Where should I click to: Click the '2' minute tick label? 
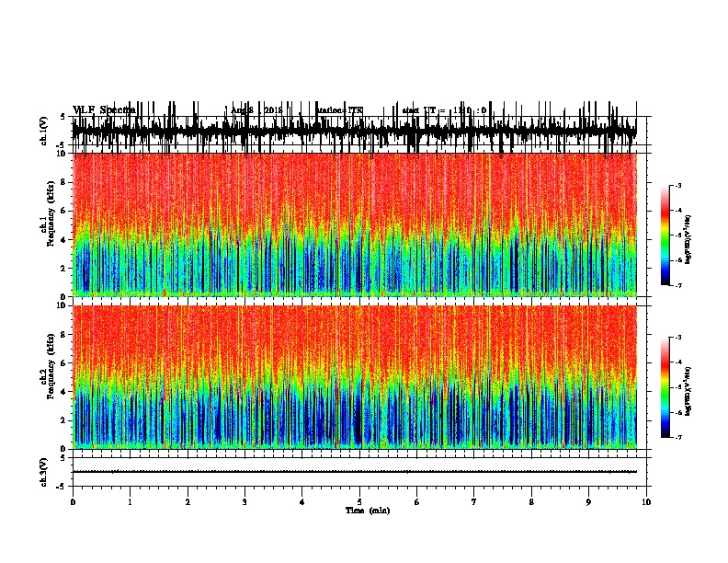188,502
